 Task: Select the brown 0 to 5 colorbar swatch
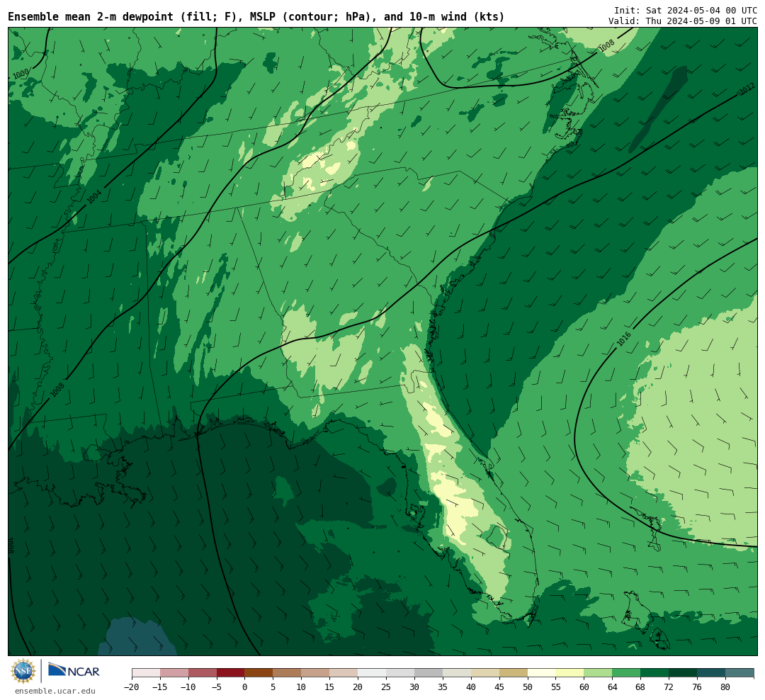click(259, 673)
